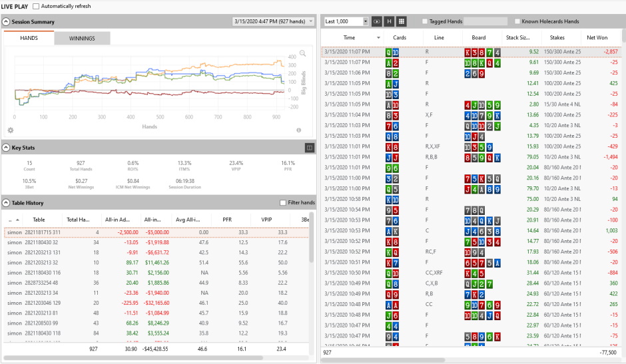Click the -77,500 net won total

click(x=608, y=353)
